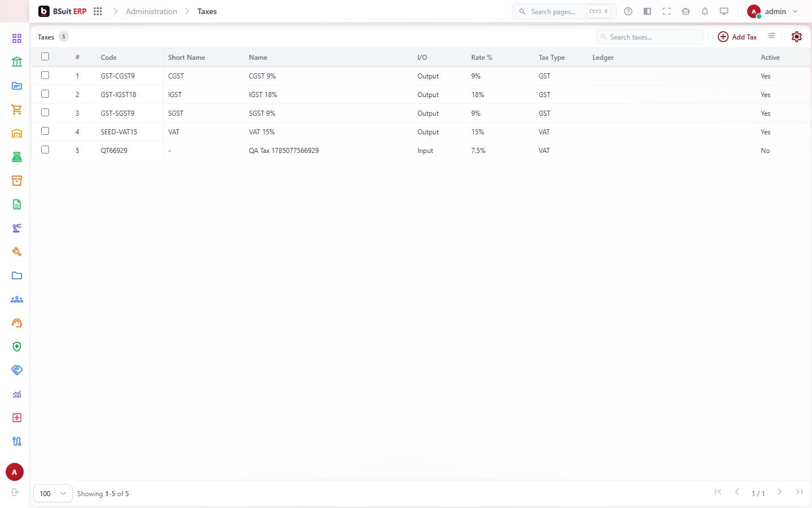This screenshot has width=812, height=508.
Task: Check the SEED-VAT15 row checkbox
Action: tap(45, 131)
